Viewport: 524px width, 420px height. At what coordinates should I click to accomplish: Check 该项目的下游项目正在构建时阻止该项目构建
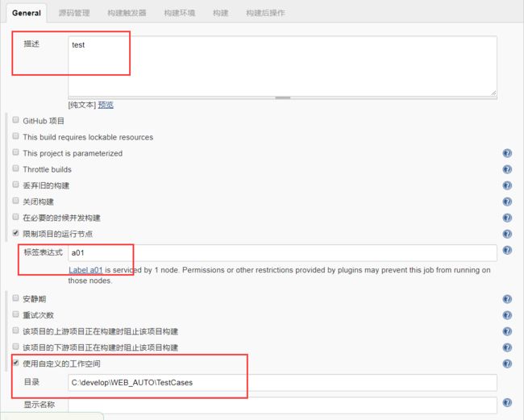pos(15,346)
